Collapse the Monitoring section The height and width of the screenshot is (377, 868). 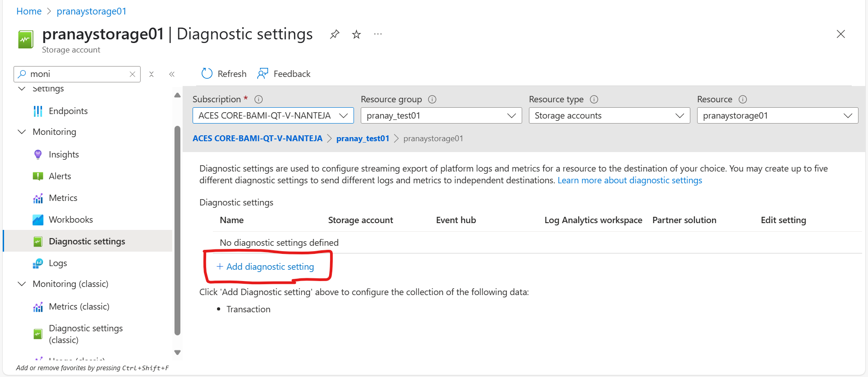(22, 132)
